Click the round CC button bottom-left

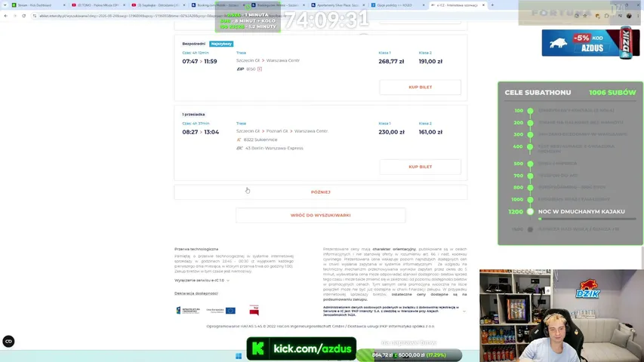(8, 342)
